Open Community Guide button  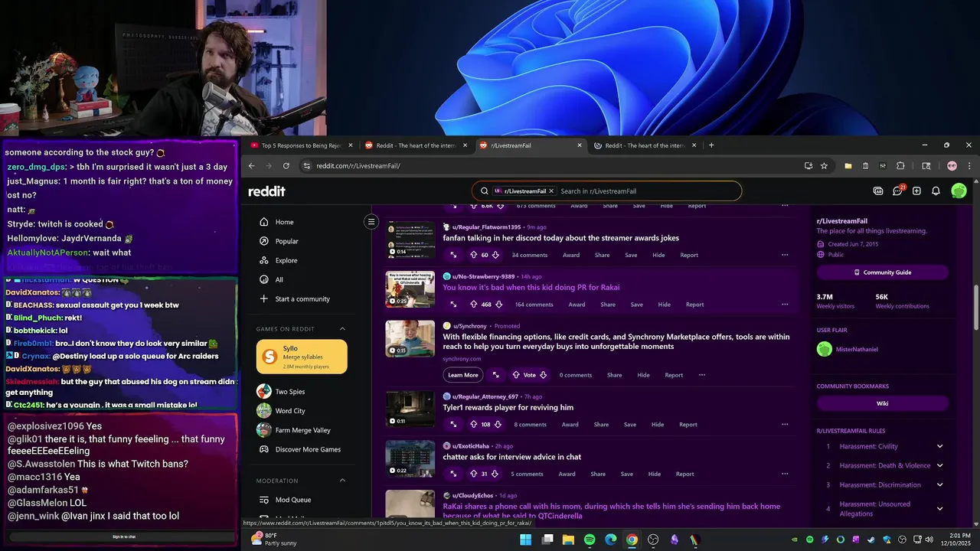pos(882,272)
